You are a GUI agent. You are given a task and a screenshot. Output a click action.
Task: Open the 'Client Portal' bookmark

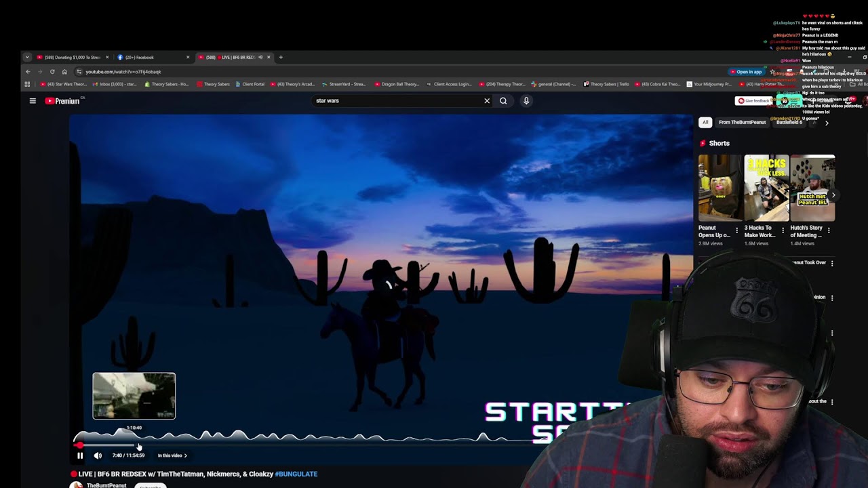click(x=250, y=84)
